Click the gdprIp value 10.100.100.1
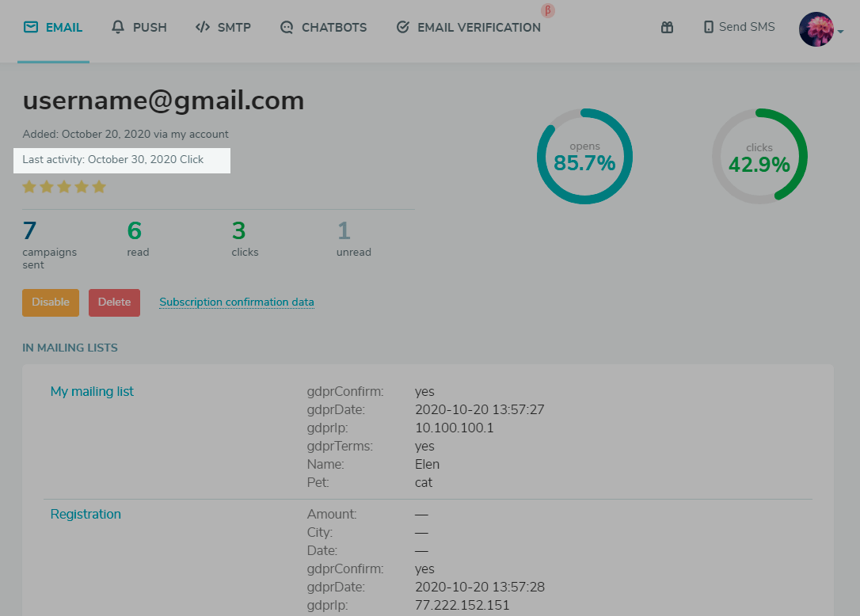This screenshot has height=616, width=860. 454,428
